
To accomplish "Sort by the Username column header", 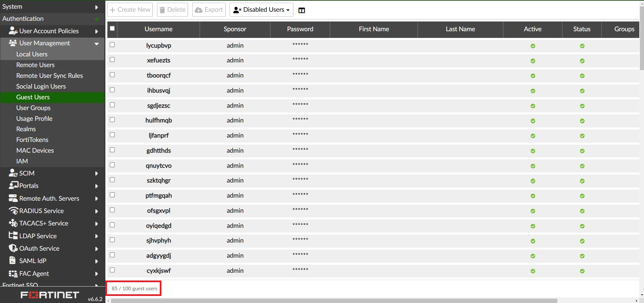I will click(158, 29).
